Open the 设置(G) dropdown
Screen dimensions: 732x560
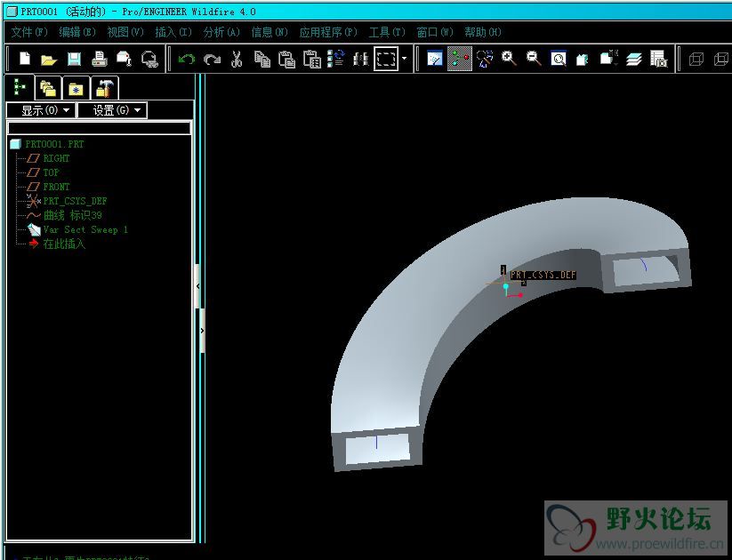point(112,110)
